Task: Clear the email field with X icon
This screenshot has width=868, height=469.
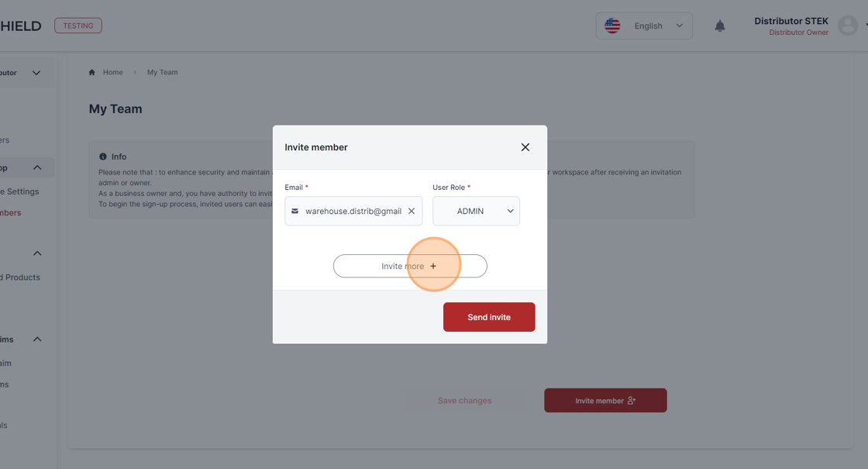Action: [412, 211]
